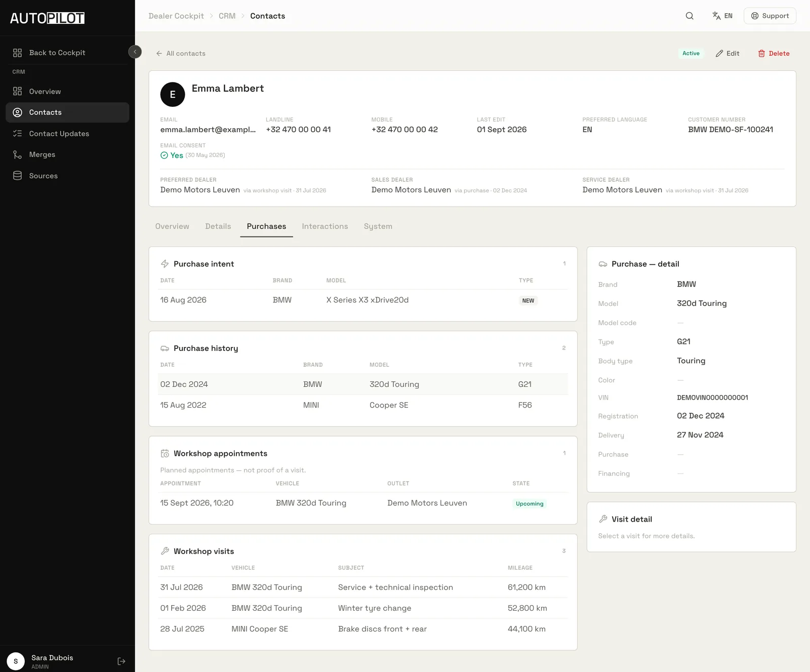Click the Active status badge
This screenshot has height=672, width=810.
tap(691, 53)
